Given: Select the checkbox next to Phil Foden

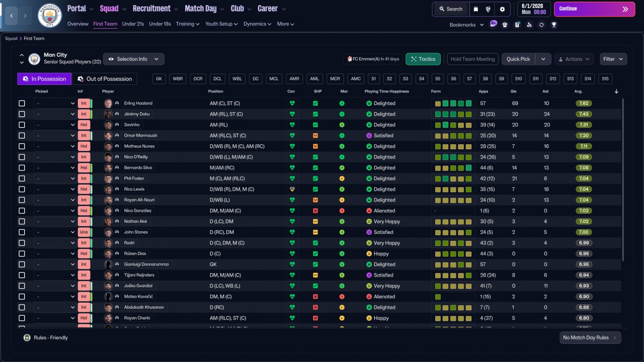Looking at the screenshot, I should pos(22,178).
